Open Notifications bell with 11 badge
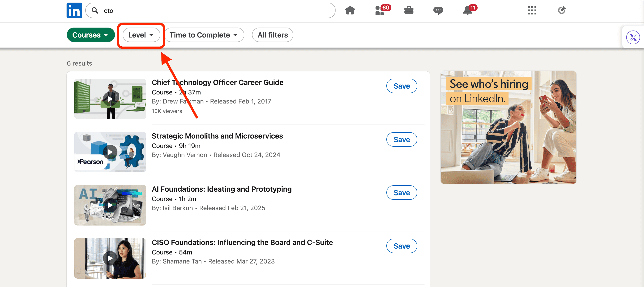 tap(468, 11)
